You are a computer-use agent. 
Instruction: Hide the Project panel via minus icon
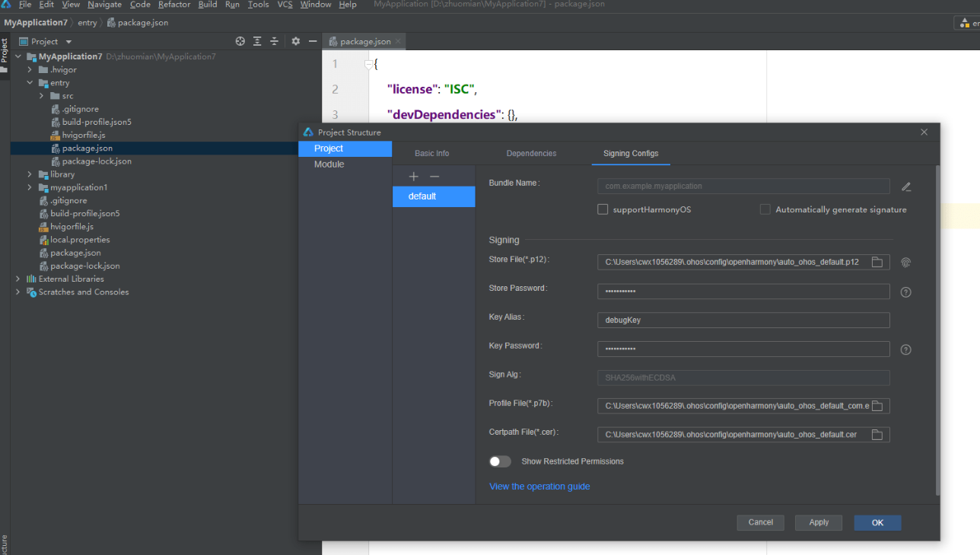[313, 41]
